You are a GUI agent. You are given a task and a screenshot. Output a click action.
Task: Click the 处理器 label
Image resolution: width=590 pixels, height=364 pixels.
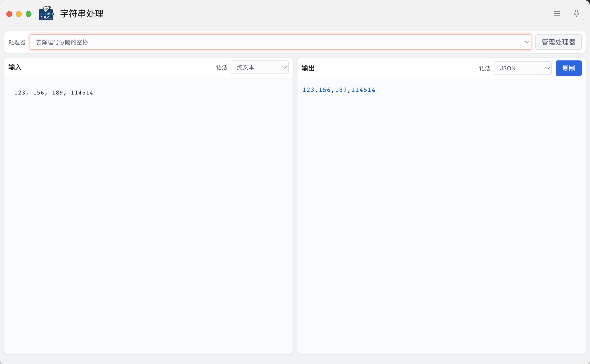[x=17, y=42]
